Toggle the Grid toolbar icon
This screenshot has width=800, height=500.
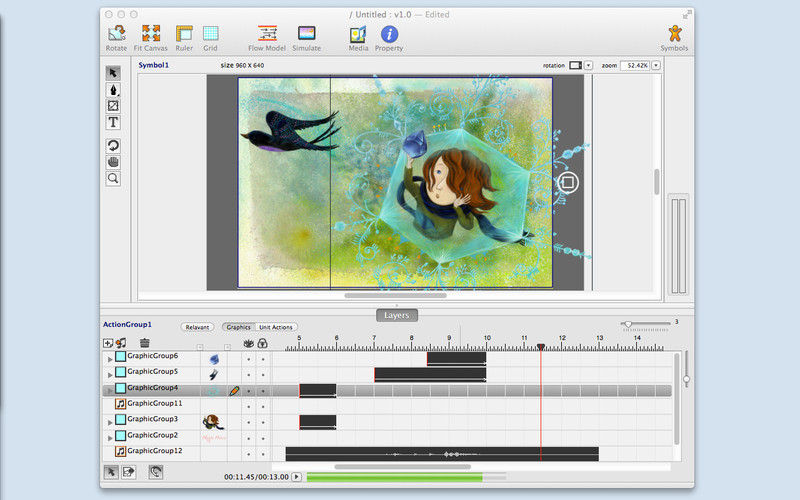210,34
